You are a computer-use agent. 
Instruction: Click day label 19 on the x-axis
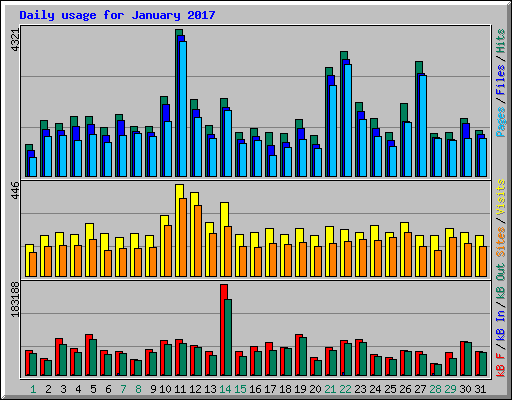(300, 389)
